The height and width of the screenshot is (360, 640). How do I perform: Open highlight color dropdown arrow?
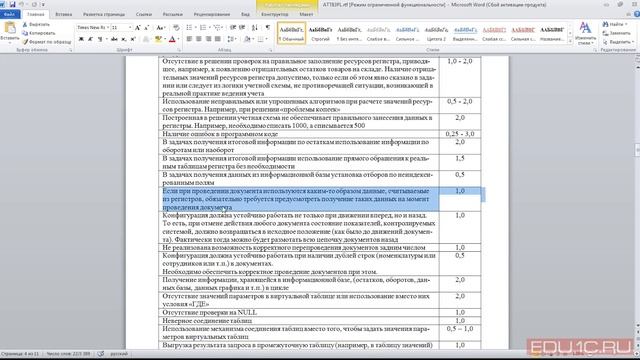(164, 39)
